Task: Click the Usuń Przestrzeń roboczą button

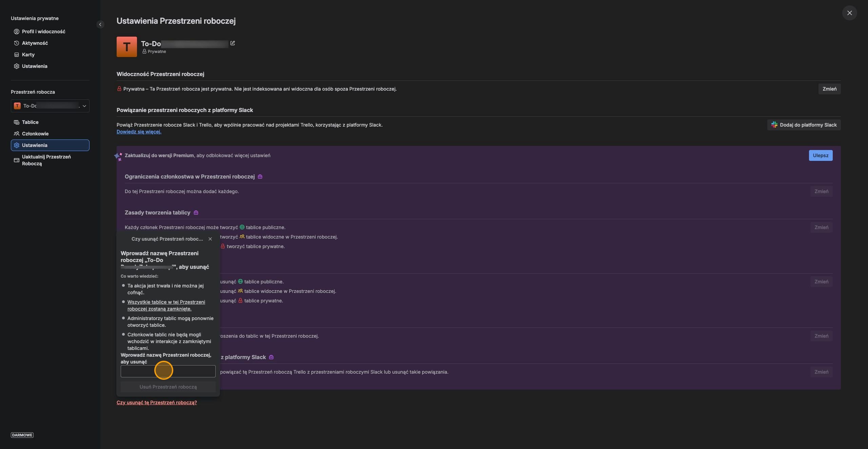Action: (x=168, y=387)
